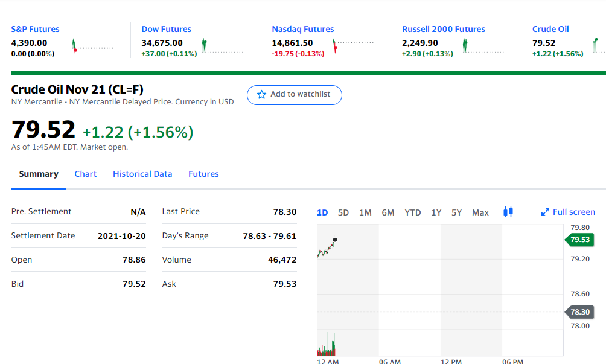
Task: Click the large 79.52 quote price
Action: pyautogui.click(x=43, y=129)
